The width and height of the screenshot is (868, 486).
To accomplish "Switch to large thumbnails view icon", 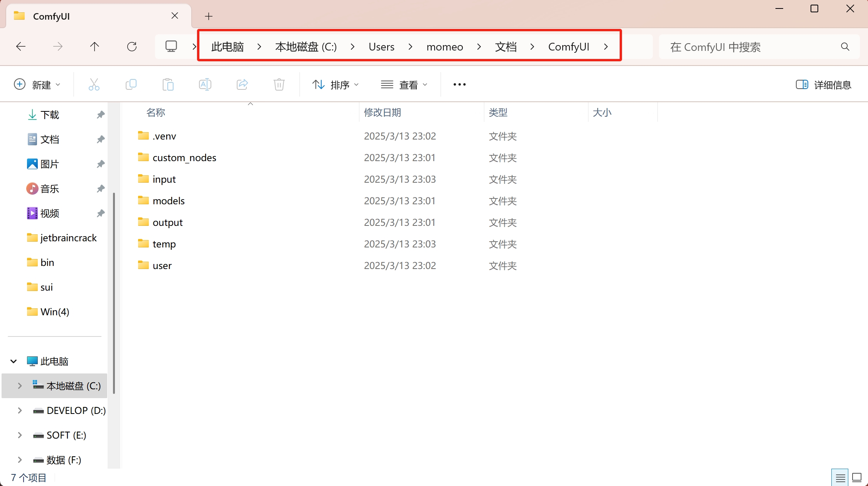I will pos(857,478).
